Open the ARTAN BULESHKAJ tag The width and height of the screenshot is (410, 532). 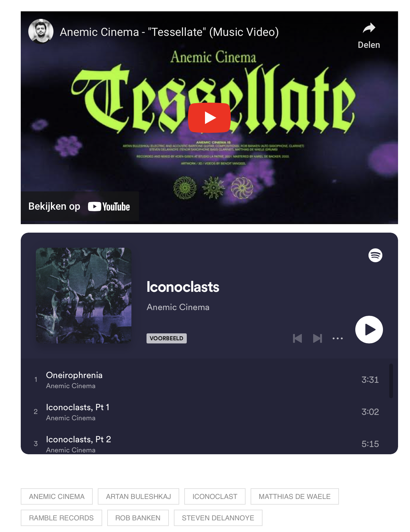click(138, 496)
